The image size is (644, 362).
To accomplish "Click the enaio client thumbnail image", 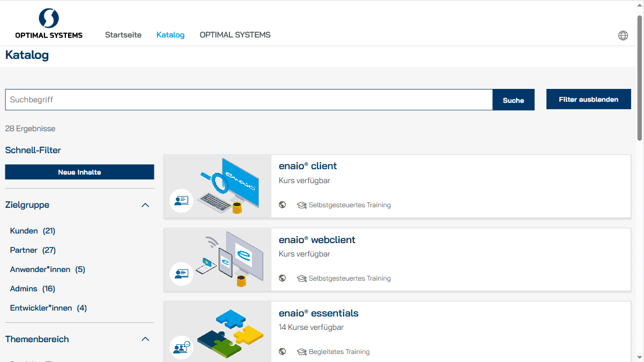I will pyautogui.click(x=218, y=186).
